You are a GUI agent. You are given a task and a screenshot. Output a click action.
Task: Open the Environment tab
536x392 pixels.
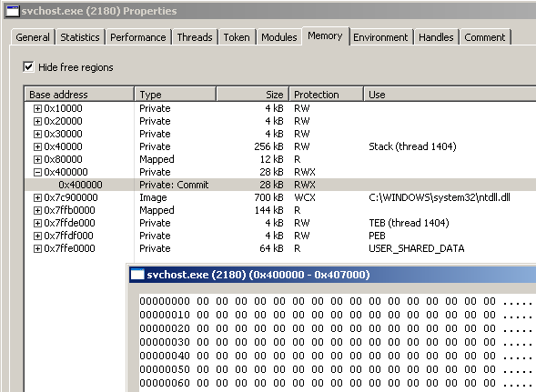(380, 37)
